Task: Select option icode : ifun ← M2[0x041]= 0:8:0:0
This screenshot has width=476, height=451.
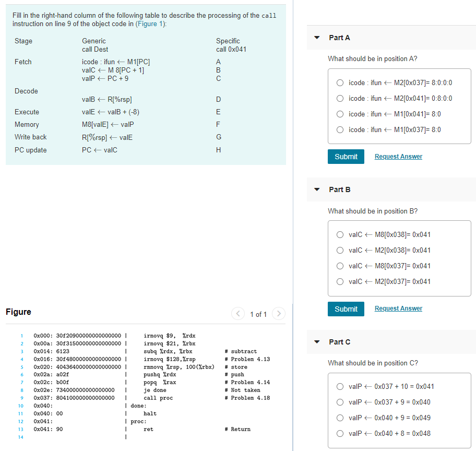Action: pyautogui.click(x=340, y=98)
